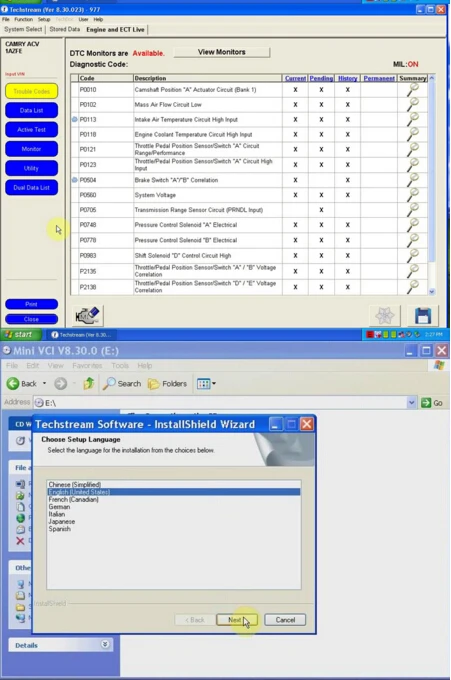Open Data List from sidebar
The height and width of the screenshot is (680, 451).
coord(31,110)
